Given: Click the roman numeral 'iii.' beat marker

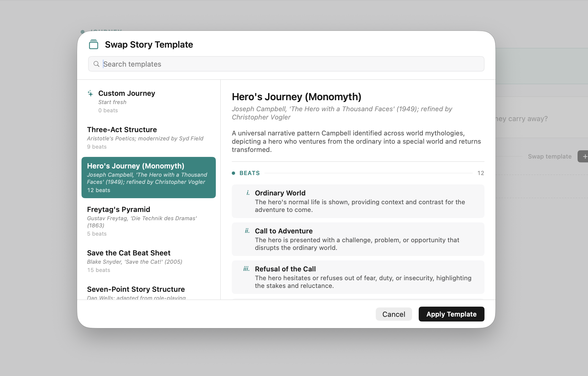Looking at the screenshot, I should (246, 269).
